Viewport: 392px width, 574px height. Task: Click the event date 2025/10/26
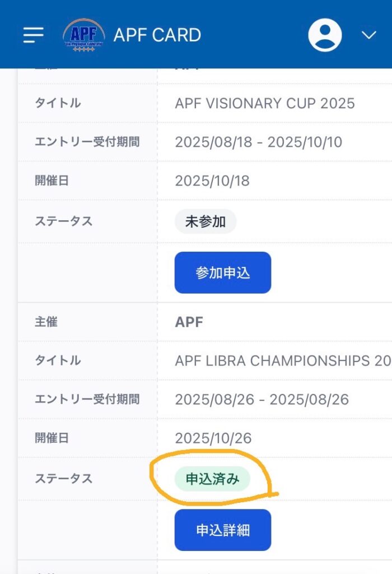(x=213, y=438)
